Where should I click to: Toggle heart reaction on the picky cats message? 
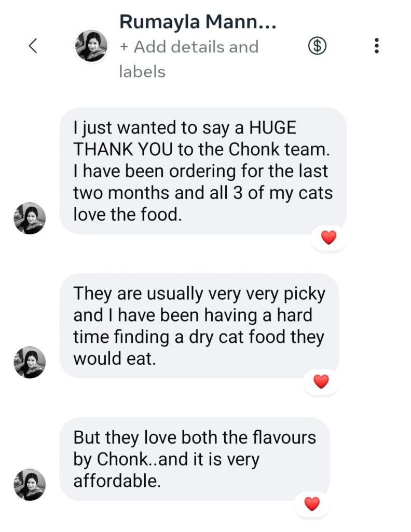(x=321, y=382)
